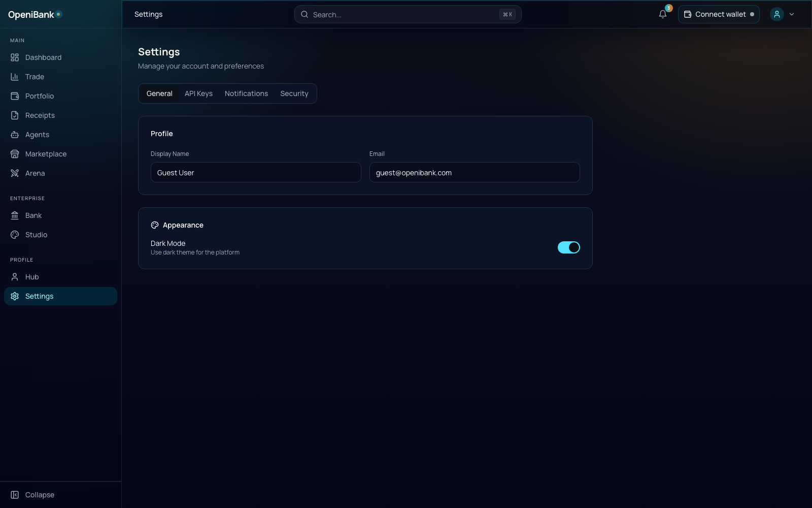The width and height of the screenshot is (812, 508).
Task: Open the Arena section
Action: (35, 173)
